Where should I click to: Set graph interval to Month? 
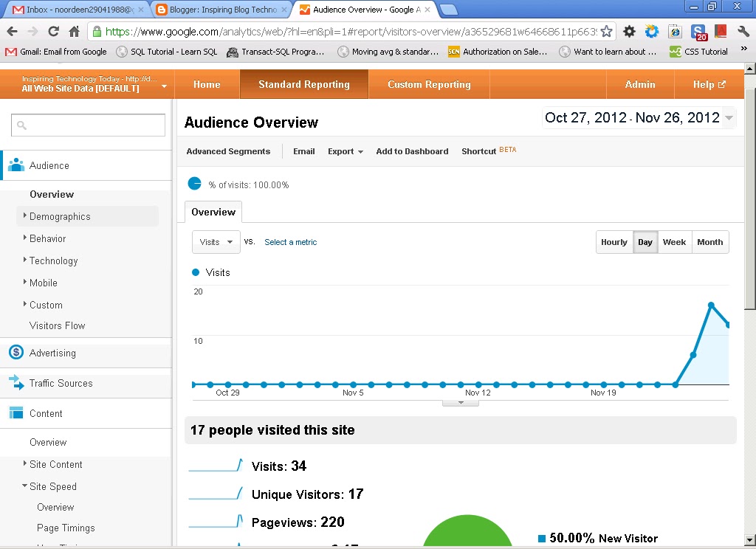tap(710, 242)
